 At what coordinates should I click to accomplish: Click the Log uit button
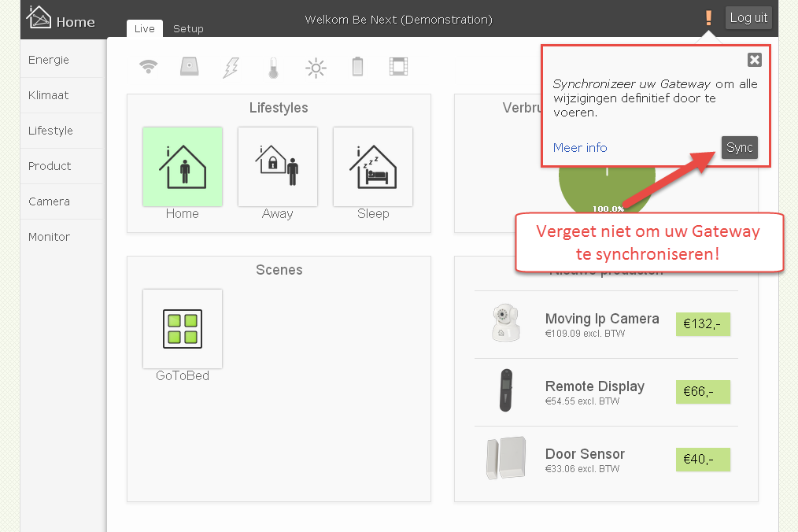(x=748, y=18)
